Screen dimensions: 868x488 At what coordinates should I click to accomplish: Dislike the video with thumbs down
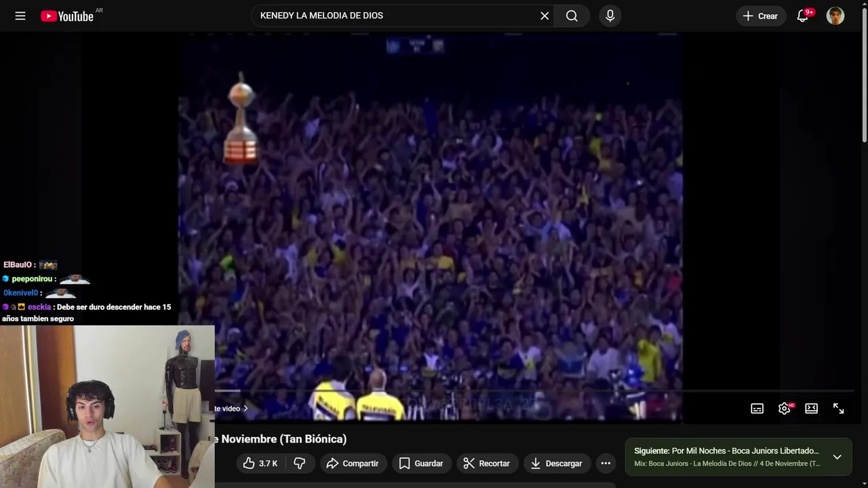(300, 463)
